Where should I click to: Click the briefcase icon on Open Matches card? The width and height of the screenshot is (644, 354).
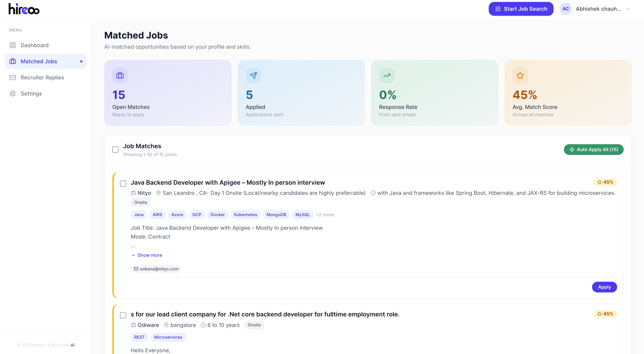click(120, 75)
